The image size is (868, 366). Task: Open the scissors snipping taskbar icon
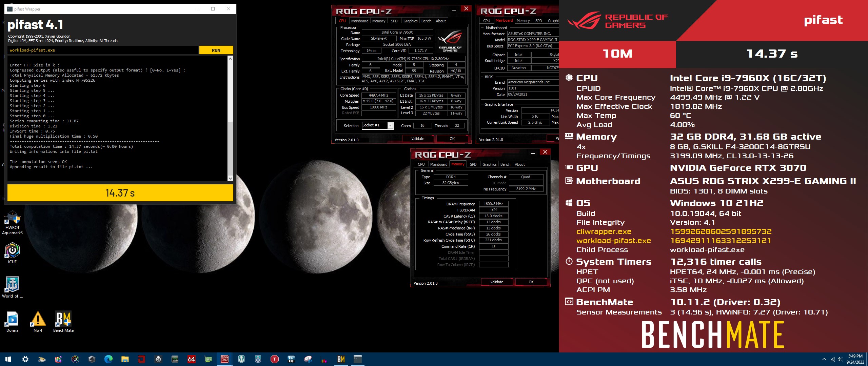308,359
